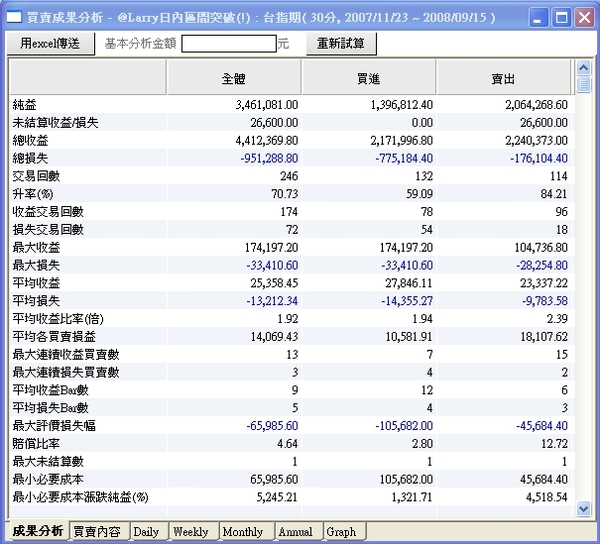This screenshot has width=600, height=544.
Task: Select the 平均損失 row label
Action: [x=36, y=301]
